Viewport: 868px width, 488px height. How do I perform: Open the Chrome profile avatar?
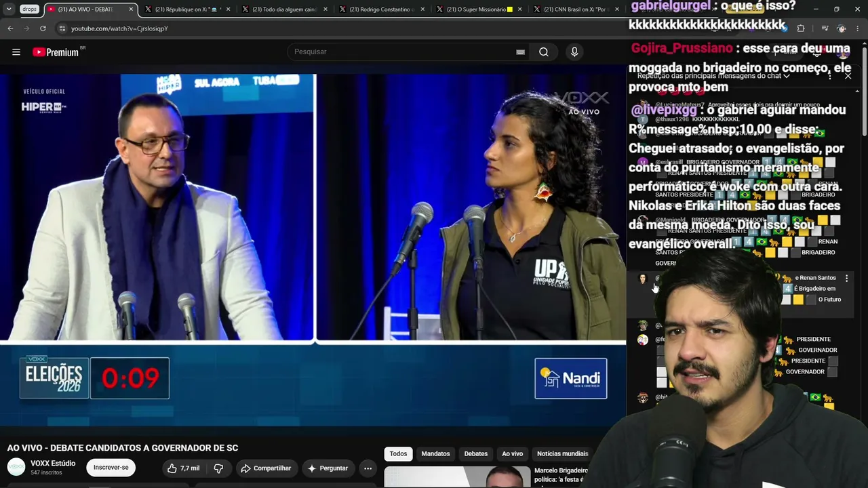[842, 28]
